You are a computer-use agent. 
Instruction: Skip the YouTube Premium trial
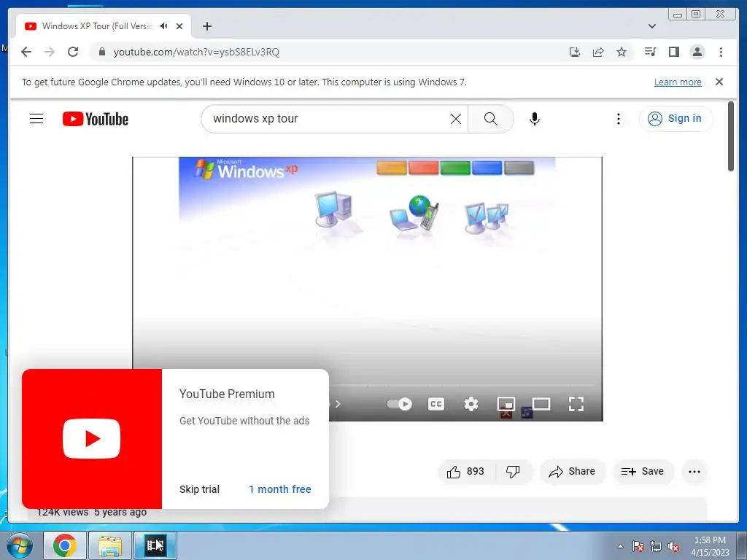tap(199, 489)
